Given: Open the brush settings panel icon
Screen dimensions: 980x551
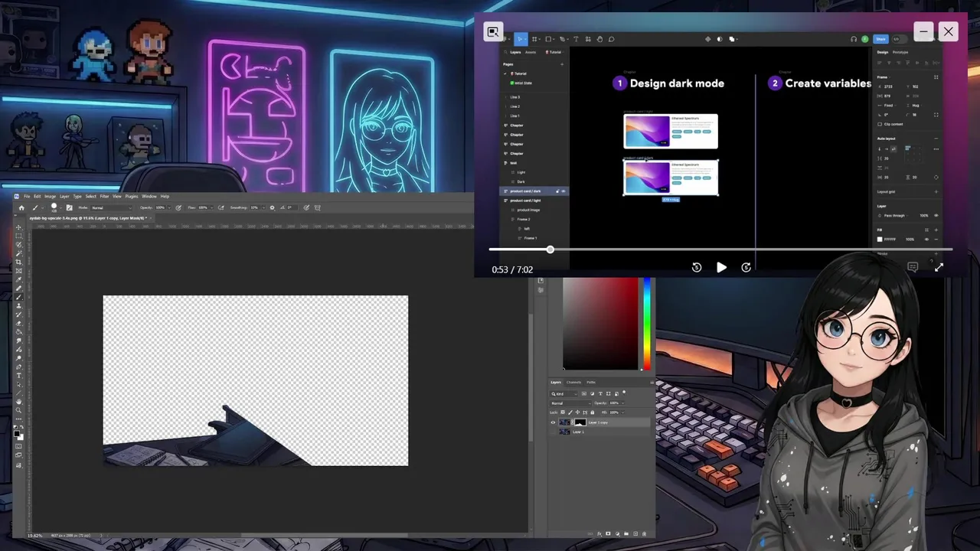Looking at the screenshot, I should point(69,208).
